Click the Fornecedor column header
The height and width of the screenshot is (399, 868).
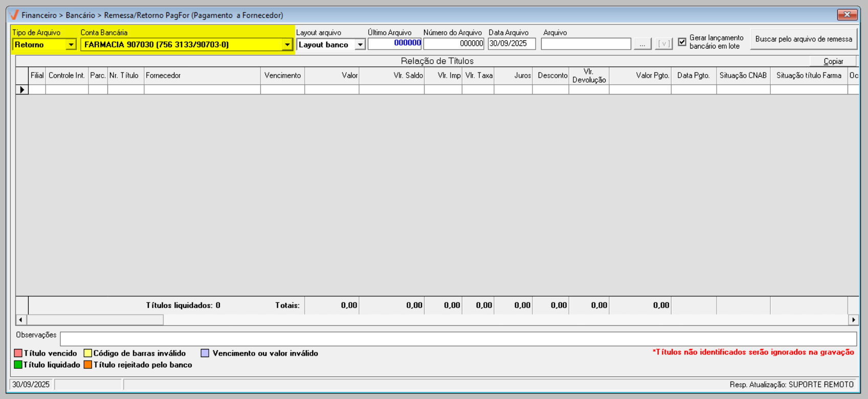[x=202, y=76]
